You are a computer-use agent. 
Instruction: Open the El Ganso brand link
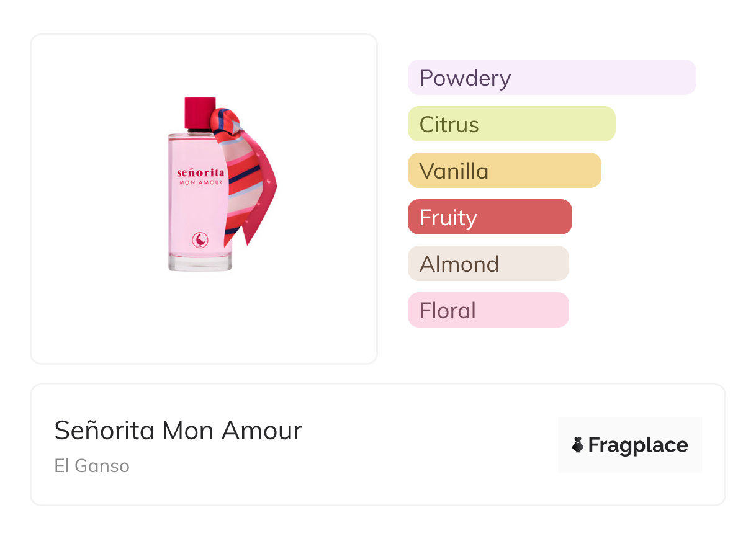92,466
